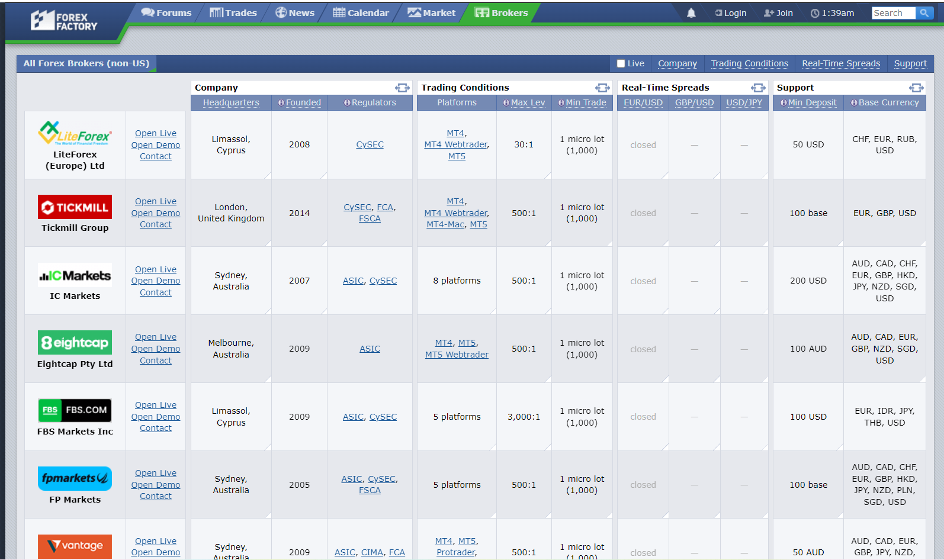Screen dimensions: 944x560
Task: Open the Market tab
Action: (x=432, y=13)
